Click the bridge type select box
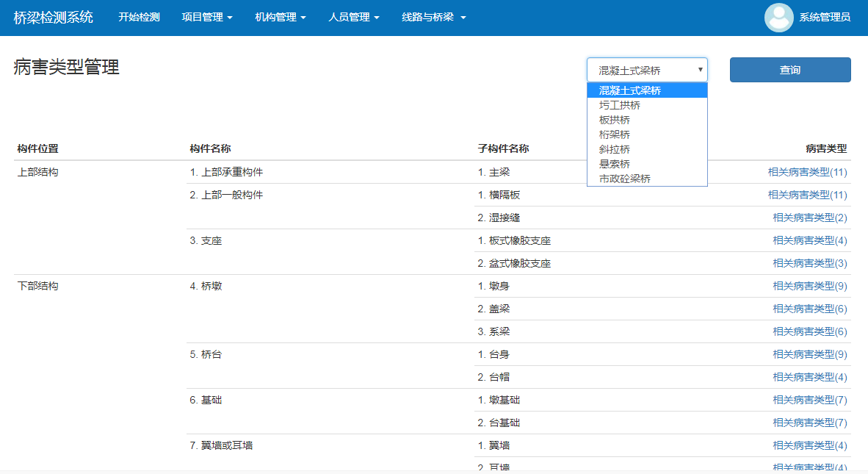Screen dimensions: 868x474 647,71
